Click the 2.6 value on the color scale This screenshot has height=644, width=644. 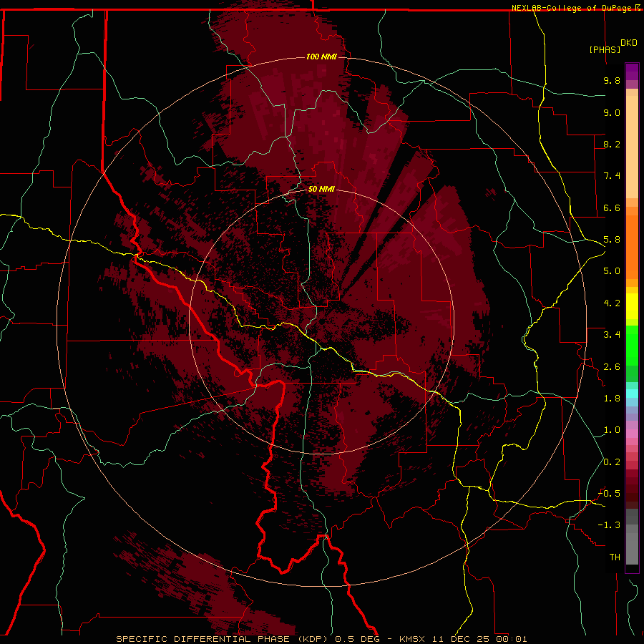[612, 367]
